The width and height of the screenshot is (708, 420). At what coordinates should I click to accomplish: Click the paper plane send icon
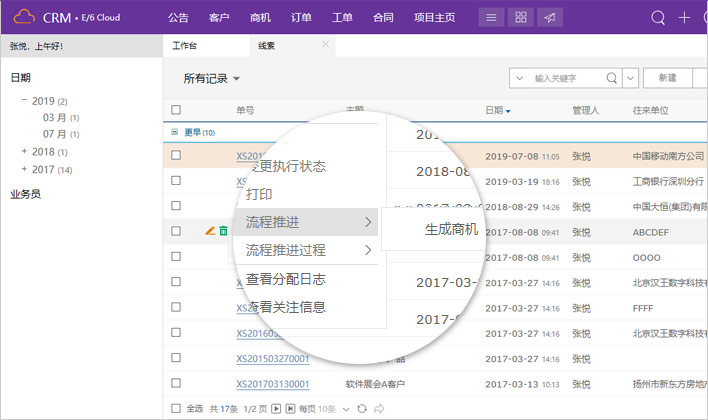coord(551,17)
